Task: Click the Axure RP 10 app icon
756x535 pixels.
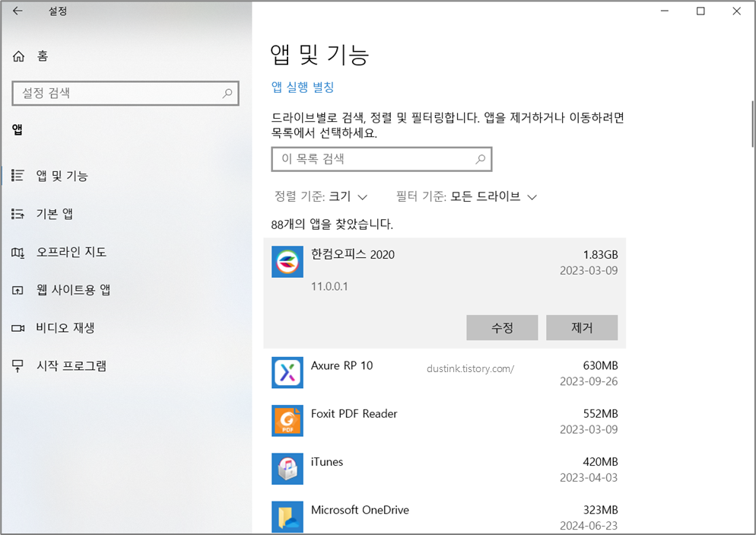Action: coord(287,372)
